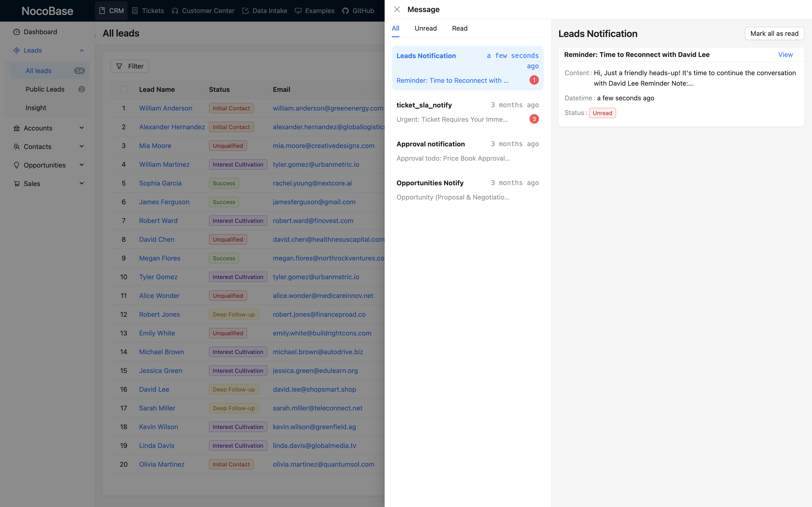
Task: Click the Contacts people icon
Action: [16, 147]
